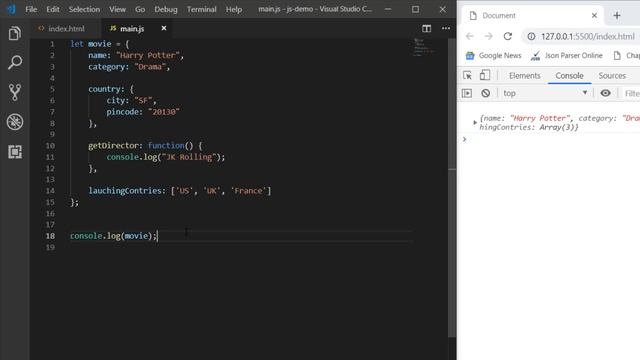Open the Debug view in sidebar
The image size is (640, 360).
pyautogui.click(x=15, y=122)
